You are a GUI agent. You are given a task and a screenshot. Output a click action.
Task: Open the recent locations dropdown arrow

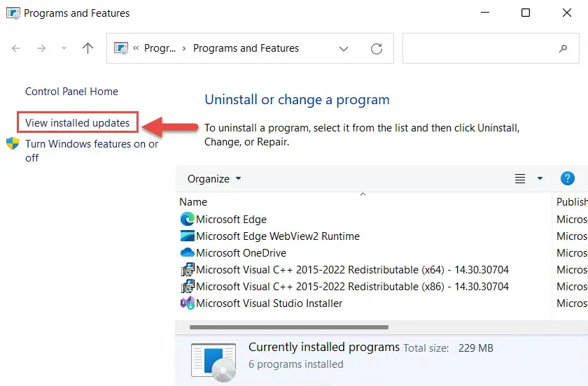tap(64, 48)
